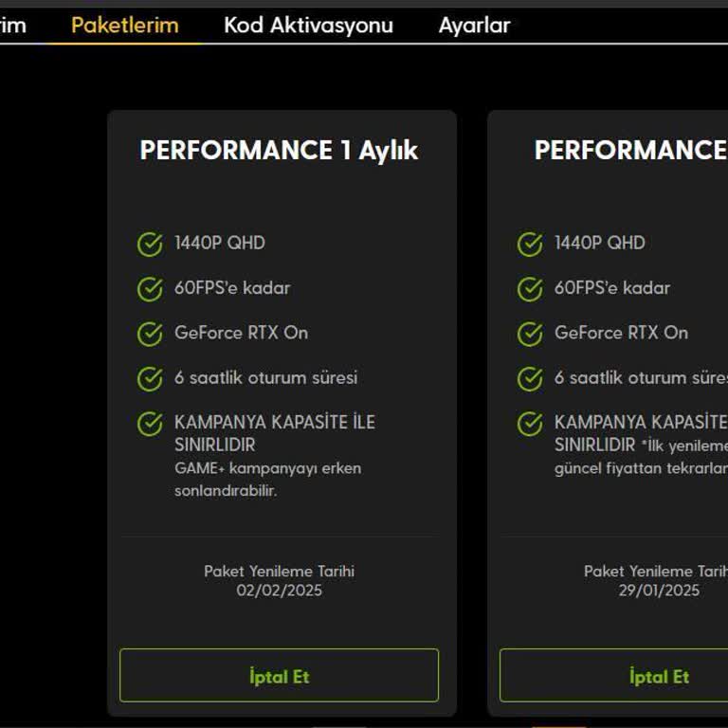Click the GAME+ kampanyayı erken sonlandırabilir note
The height and width of the screenshot is (728, 728).
pos(267,480)
